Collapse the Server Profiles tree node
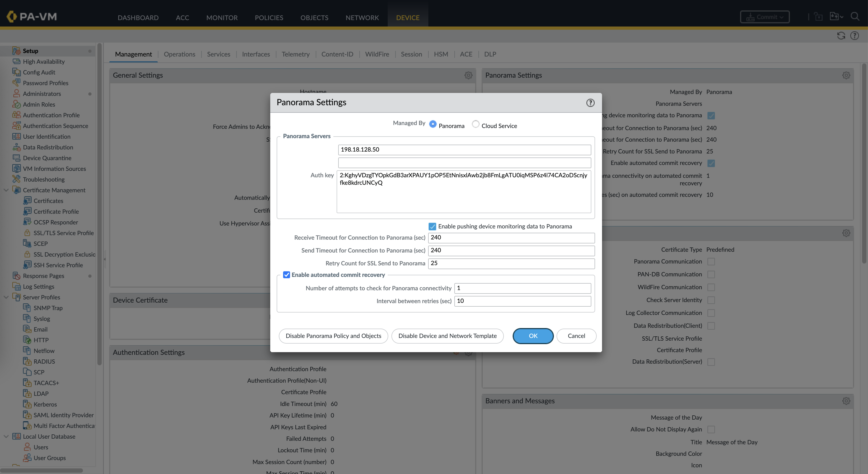868x474 pixels. point(6,297)
